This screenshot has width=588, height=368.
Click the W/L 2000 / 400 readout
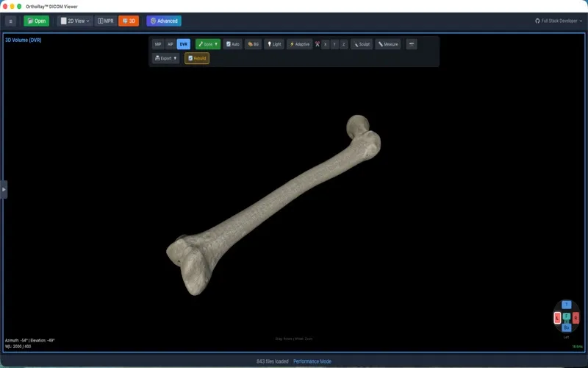coord(18,346)
